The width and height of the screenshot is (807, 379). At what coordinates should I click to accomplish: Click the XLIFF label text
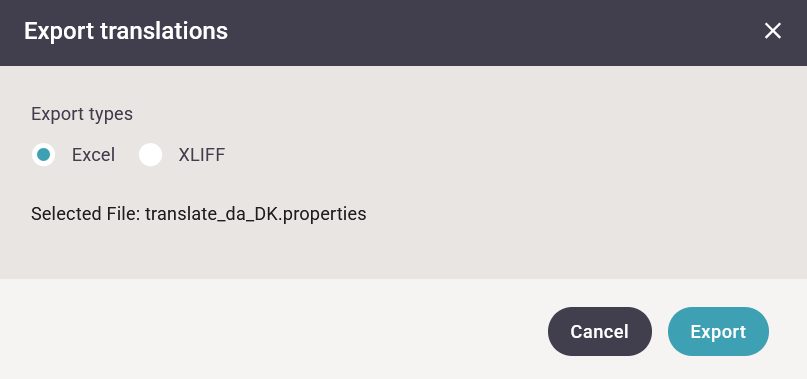coord(202,154)
